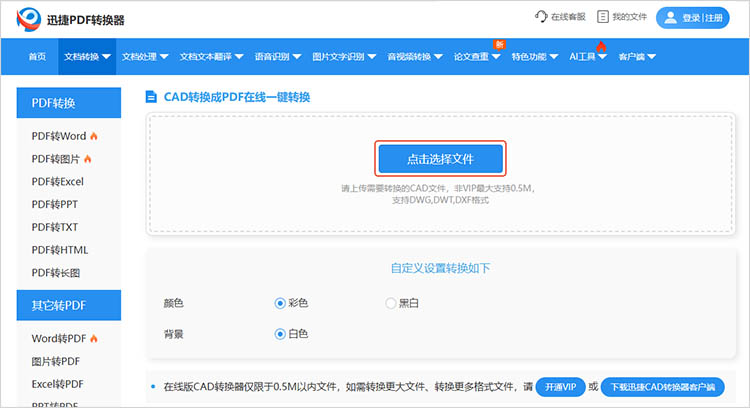750x408 pixels.
Task: Click flame icon next to PDF转Word
Action: pos(94,136)
